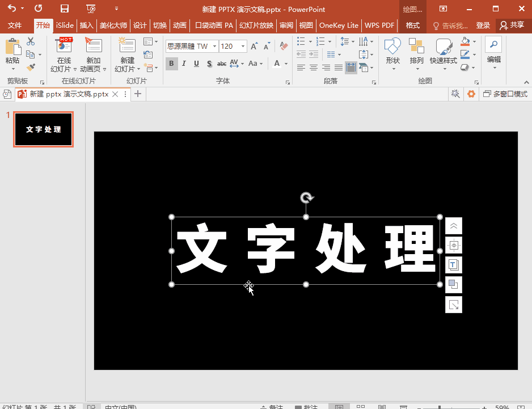This screenshot has height=409, width=532.
Task: Save the presentation with the floppy icon
Action: [64, 9]
